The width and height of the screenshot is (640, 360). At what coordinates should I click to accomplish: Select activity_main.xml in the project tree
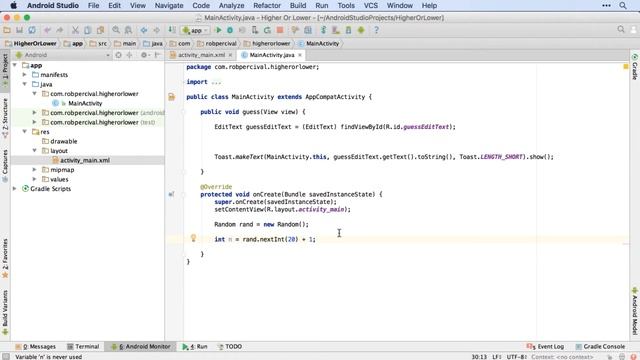(85, 160)
